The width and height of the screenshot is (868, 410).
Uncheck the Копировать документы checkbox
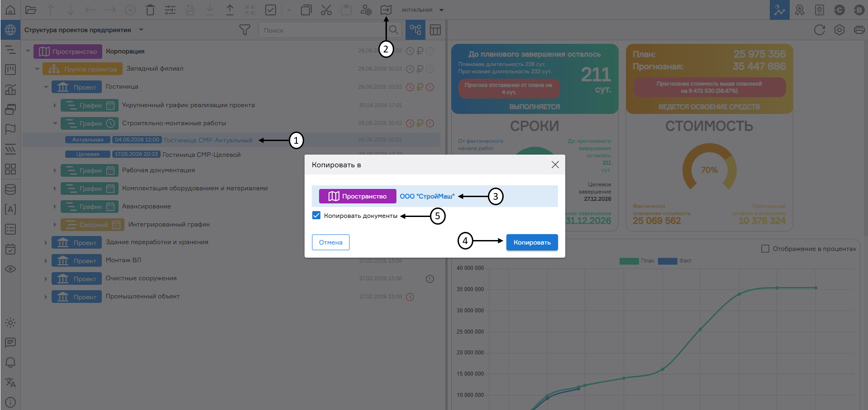(x=316, y=215)
